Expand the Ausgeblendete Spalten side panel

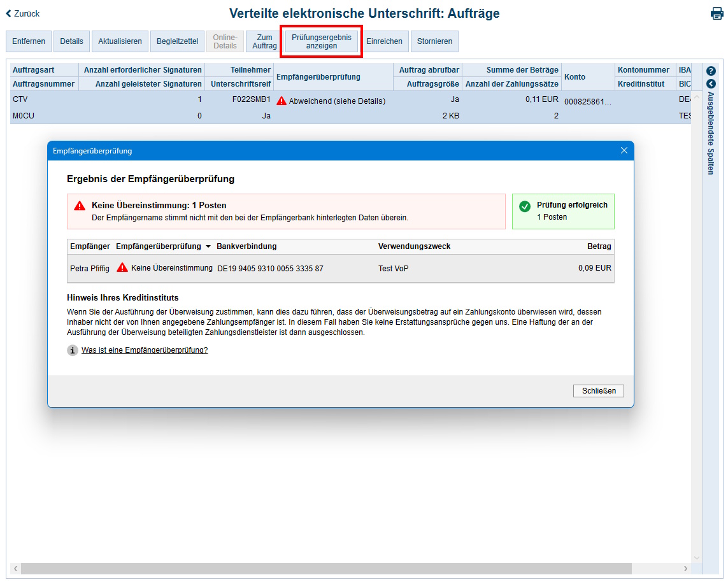(x=710, y=134)
